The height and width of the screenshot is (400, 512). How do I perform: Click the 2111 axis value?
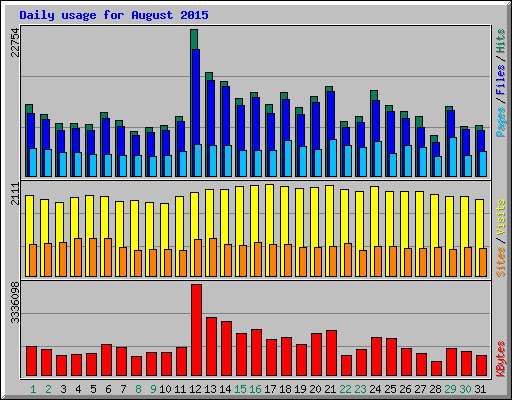pos(15,194)
